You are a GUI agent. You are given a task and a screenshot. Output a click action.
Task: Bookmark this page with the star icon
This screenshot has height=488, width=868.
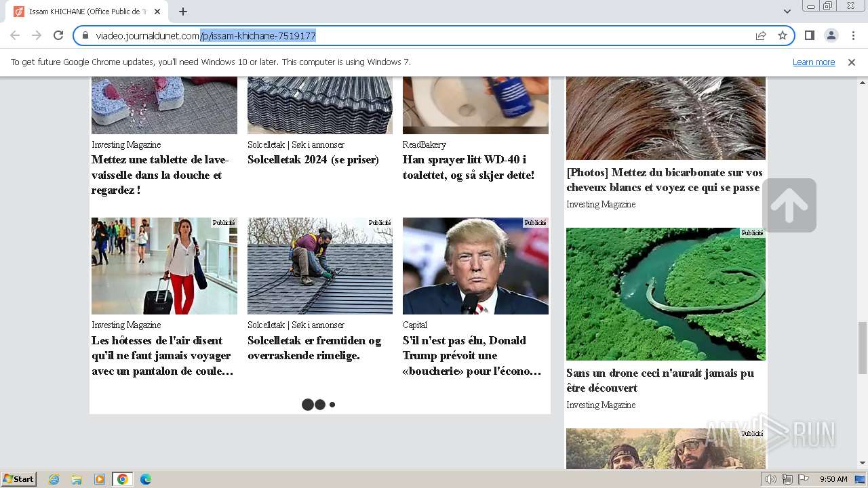(x=783, y=35)
